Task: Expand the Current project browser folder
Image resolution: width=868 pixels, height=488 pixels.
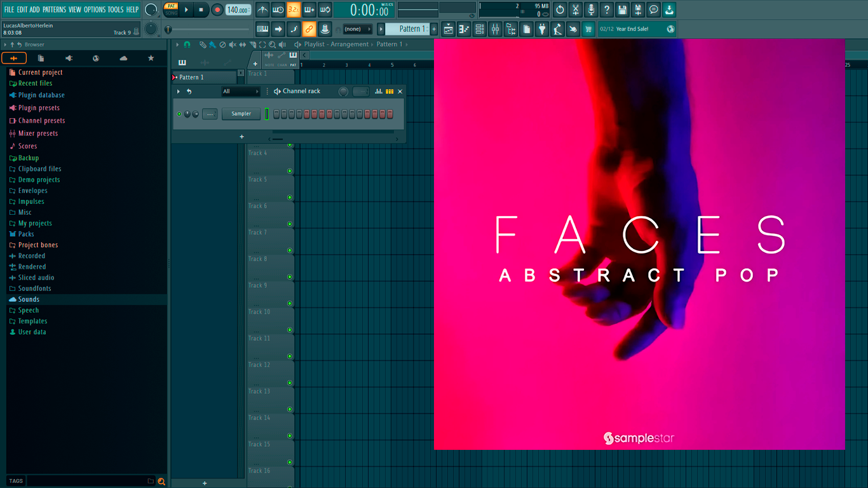Action: click(36, 72)
